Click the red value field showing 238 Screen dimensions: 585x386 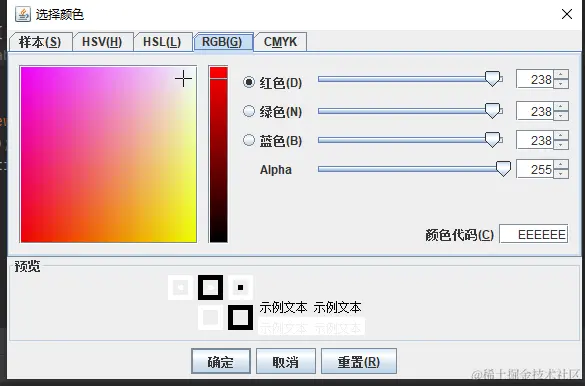point(535,79)
